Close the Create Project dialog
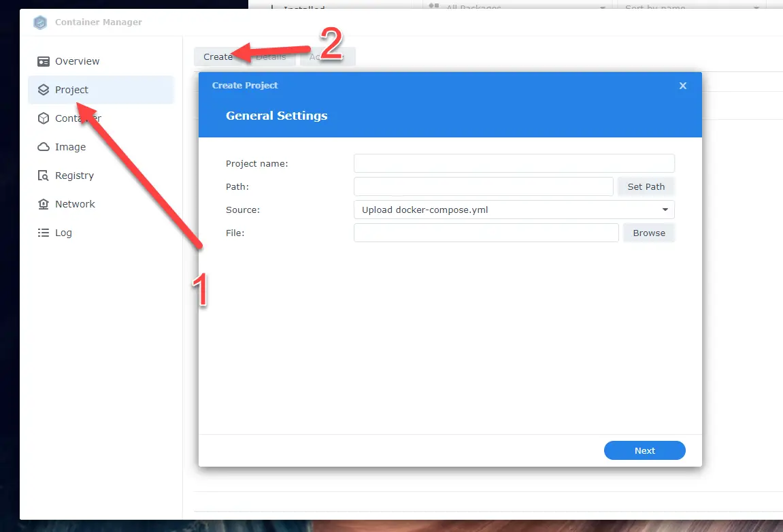This screenshot has height=532, width=783. (683, 86)
